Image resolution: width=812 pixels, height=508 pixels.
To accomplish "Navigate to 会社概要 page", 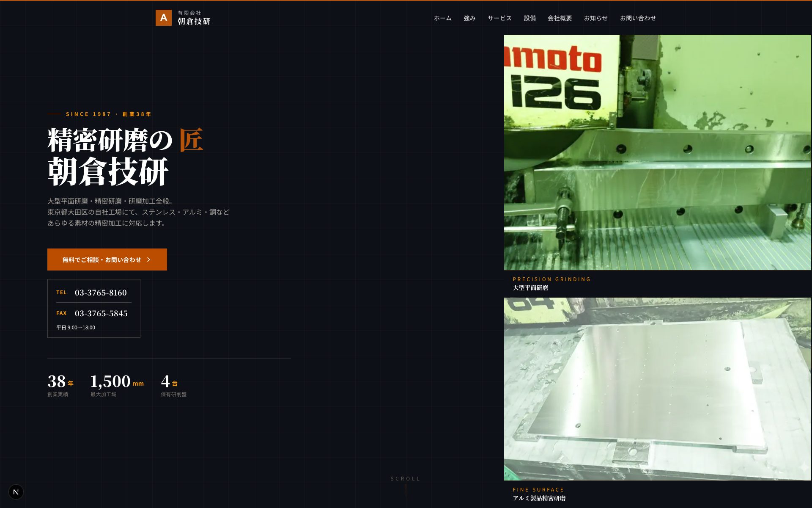I will tap(560, 18).
